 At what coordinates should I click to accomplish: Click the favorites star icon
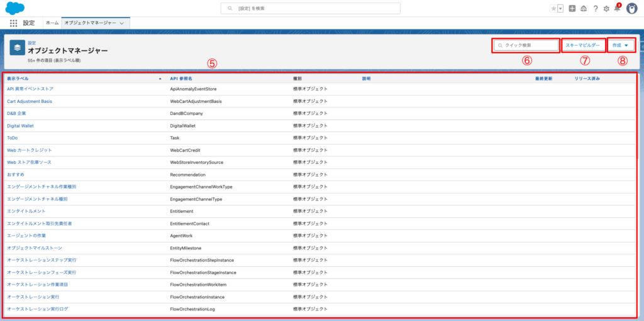553,9
